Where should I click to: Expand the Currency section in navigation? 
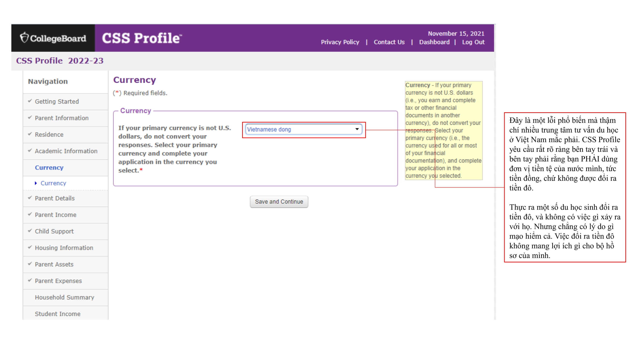tap(49, 168)
